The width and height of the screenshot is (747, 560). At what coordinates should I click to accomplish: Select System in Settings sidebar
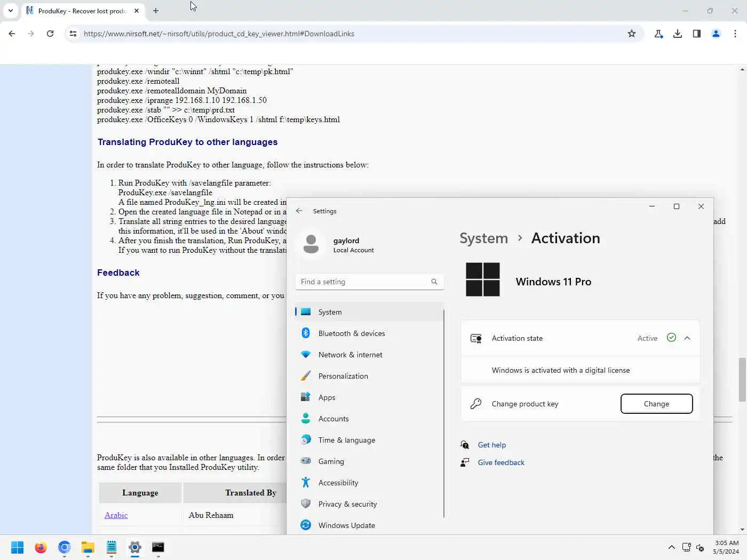click(x=369, y=312)
